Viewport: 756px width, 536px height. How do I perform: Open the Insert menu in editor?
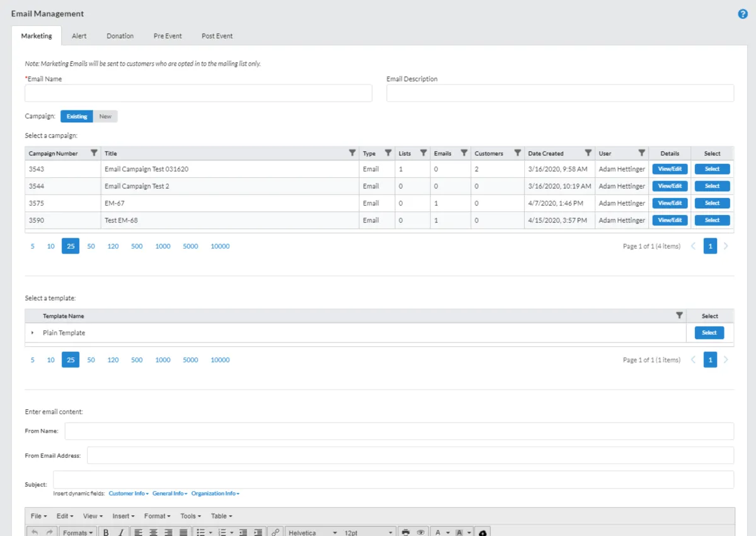[124, 516]
